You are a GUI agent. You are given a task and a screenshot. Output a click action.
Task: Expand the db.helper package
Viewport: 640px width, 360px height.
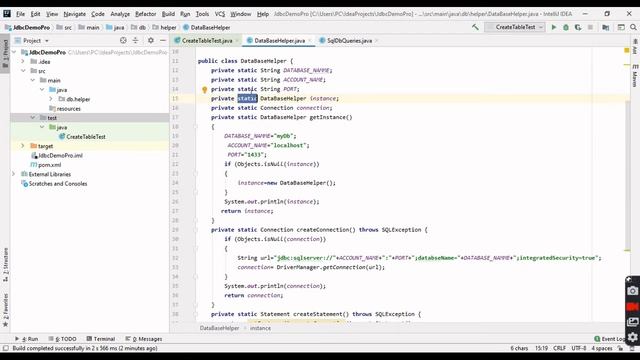pos(51,99)
